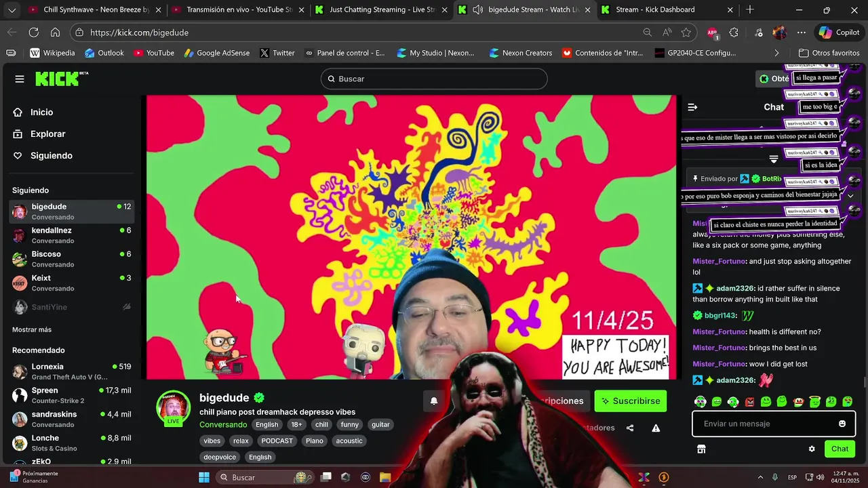Open Spreen recommended channel
This screenshot has height=488, width=868.
tap(72, 395)
